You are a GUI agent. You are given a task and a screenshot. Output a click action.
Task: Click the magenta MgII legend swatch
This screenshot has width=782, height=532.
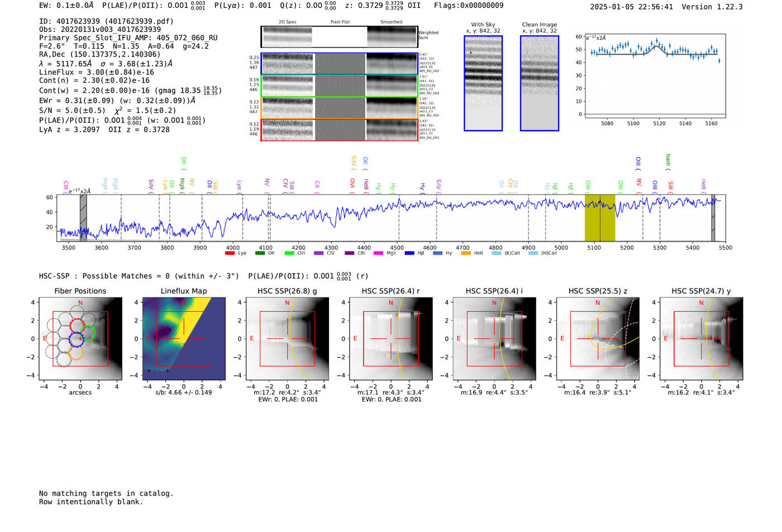378,253
